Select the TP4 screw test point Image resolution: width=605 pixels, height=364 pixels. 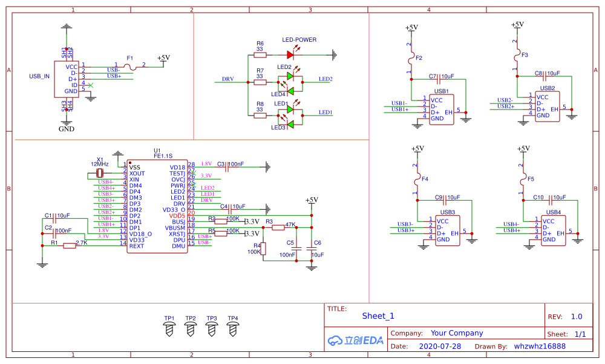click(x=233, y=330)
